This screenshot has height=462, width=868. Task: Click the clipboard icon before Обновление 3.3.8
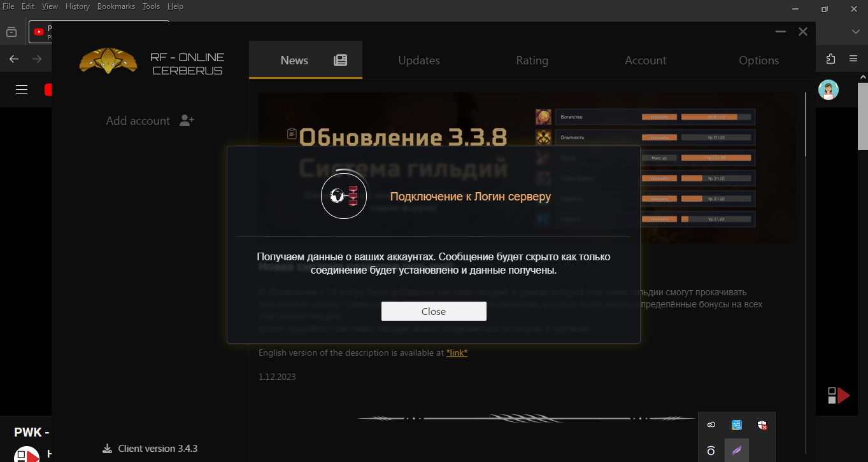(292, 134)
